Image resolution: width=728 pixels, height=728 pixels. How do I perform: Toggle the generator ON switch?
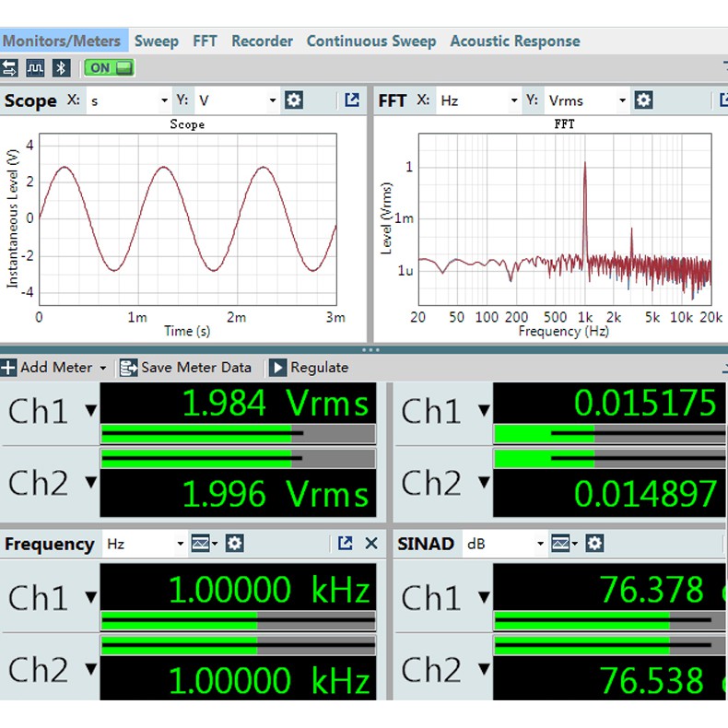[110, 68]
